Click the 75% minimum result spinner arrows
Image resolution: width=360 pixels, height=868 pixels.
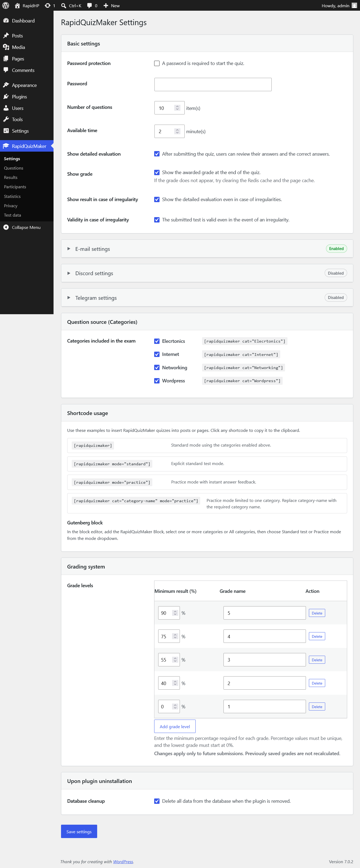pos(175,636)
